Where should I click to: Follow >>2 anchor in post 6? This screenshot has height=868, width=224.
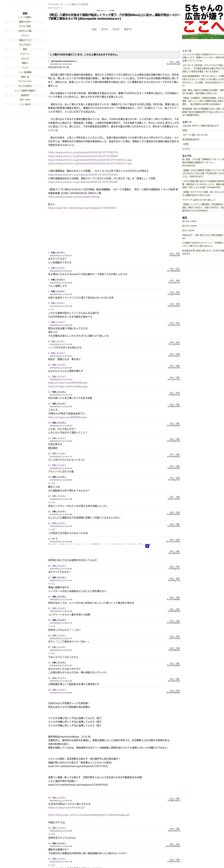pyautogui.click(x=51, y=309)
